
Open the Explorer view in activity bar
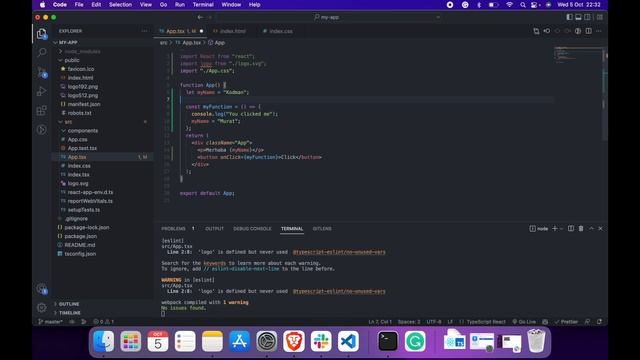42,33
